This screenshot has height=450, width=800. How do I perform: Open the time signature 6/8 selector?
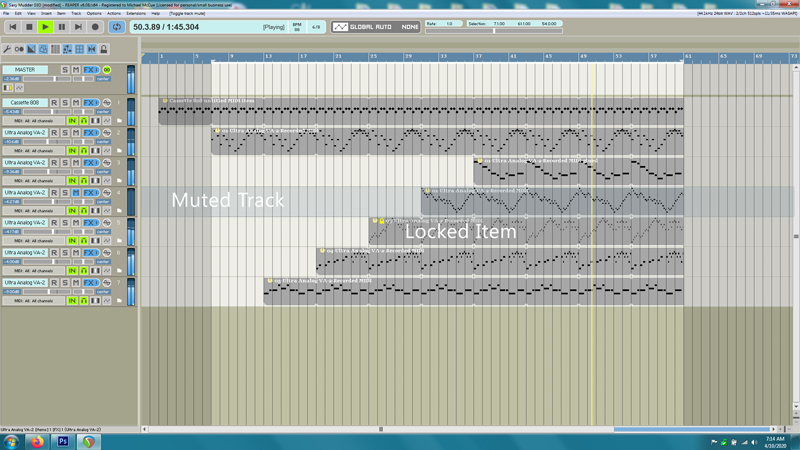pyautogui.click(x=316, y=27)
